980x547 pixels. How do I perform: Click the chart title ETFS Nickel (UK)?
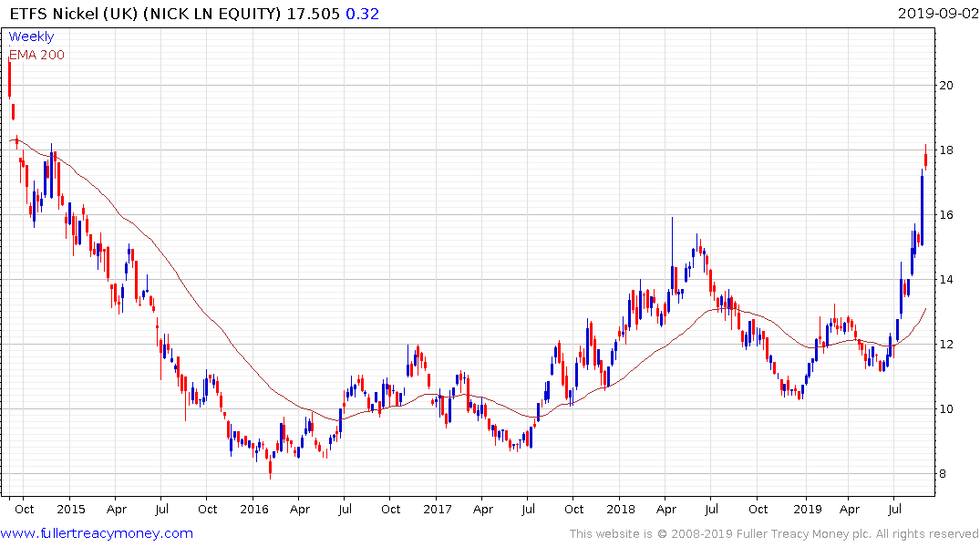coord(73,14)
